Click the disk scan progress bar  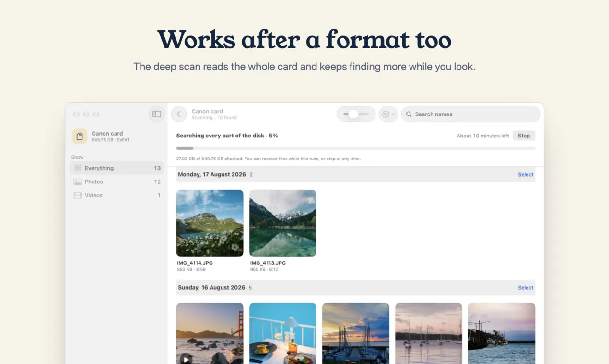356,148
